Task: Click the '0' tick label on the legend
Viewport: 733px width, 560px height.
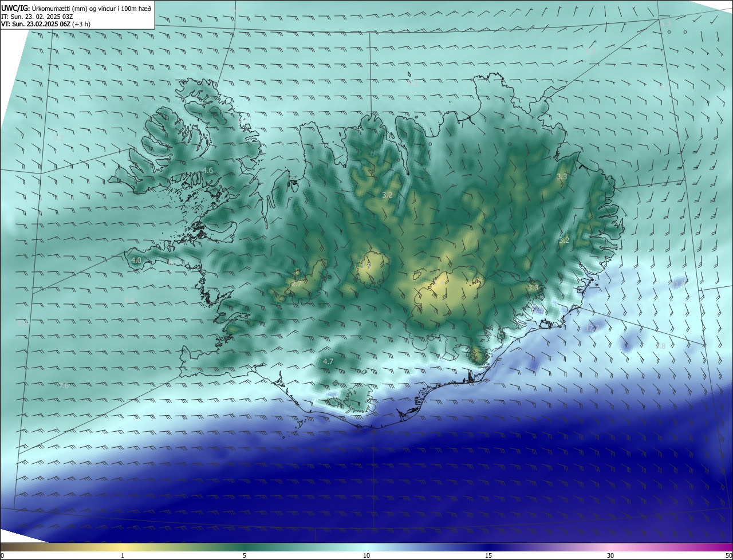Action: click(2, 555)
